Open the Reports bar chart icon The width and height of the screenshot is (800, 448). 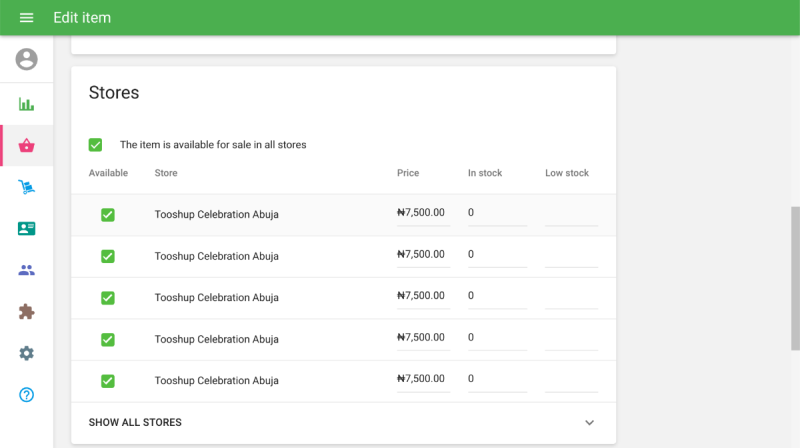(x=27, y=104)
